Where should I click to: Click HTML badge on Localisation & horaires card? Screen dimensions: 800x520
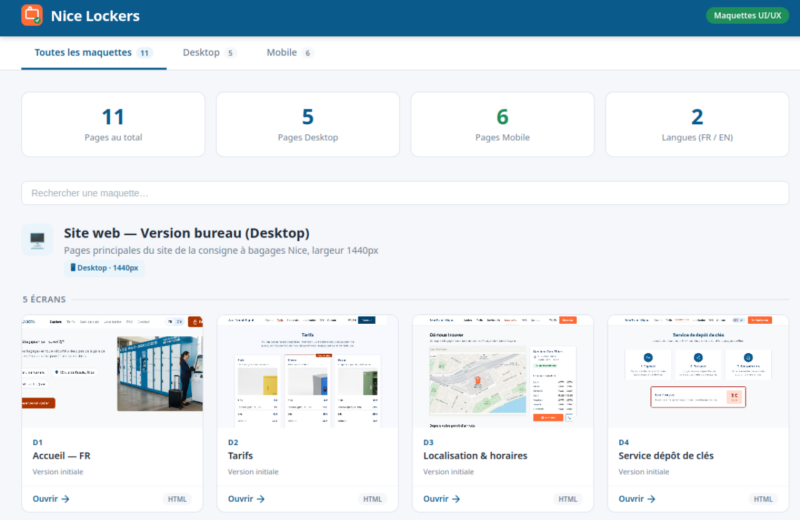point(568,499)
